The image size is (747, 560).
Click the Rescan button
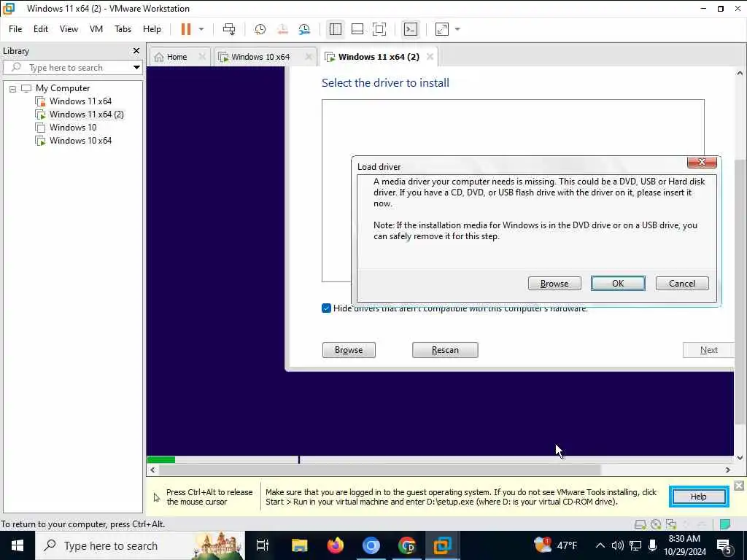tap(445, 350)
